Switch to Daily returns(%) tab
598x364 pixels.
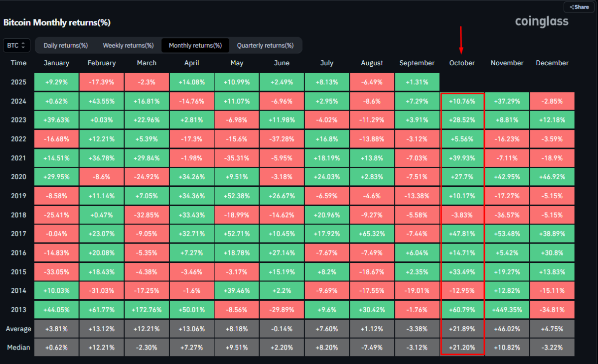pyautogui.click(x=66, y=45)
